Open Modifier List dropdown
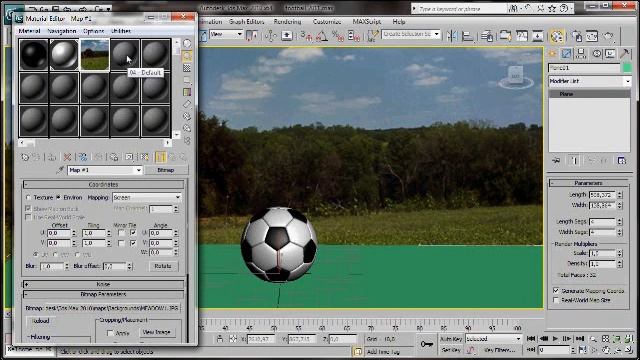Image resolution: width=640 pixels, height=360 pixels. pyautogui.click(x=590, y=81)
